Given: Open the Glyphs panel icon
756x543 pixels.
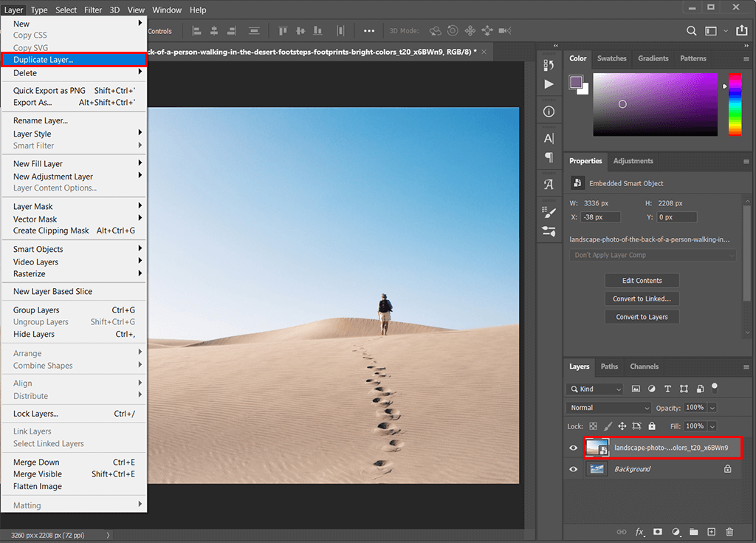Looking at the screenshot, I should tap(549, 185).
